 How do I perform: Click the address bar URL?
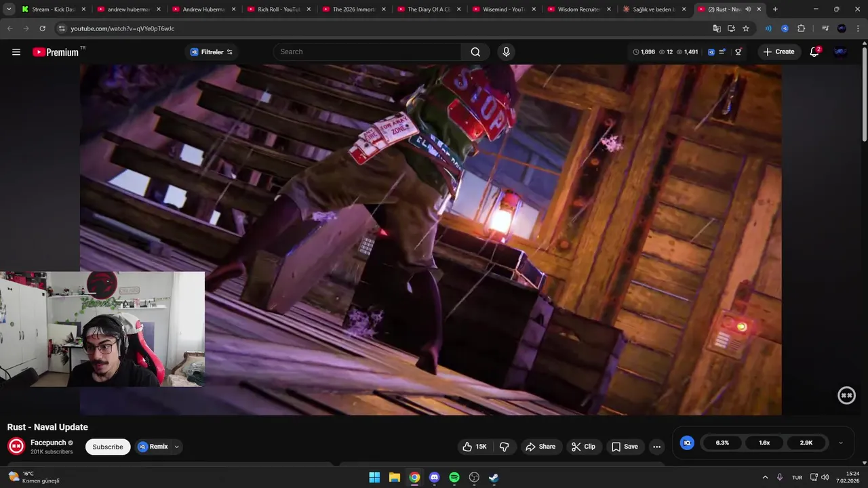123,28
